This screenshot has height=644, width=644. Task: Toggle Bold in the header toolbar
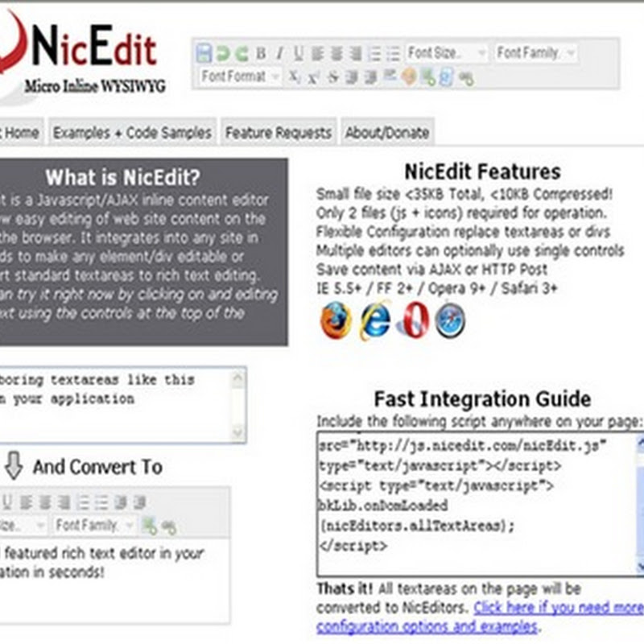[x=261, y=53]
